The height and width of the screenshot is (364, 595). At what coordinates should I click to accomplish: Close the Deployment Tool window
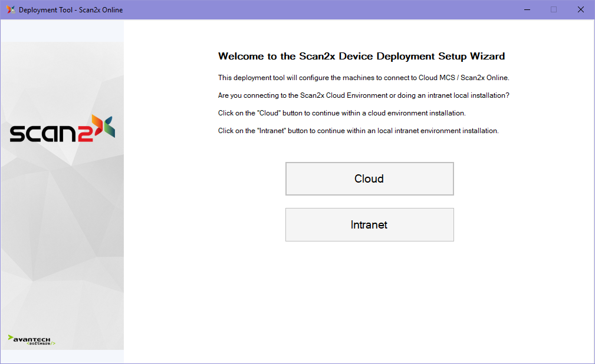[x=581, y=9]
